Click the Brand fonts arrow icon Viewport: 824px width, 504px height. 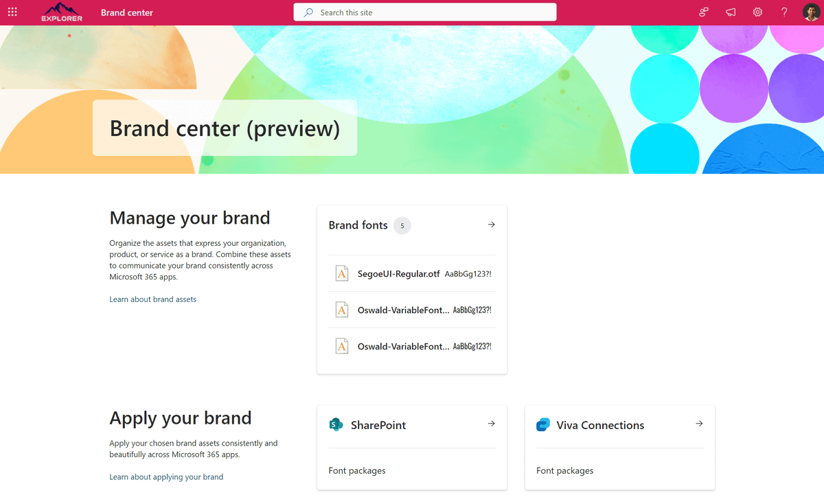(491, 225)
